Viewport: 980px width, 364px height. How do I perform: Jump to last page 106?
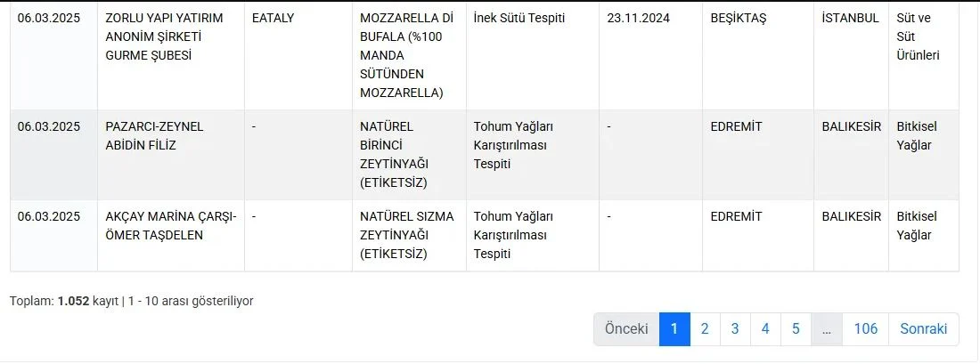(x=866, y=329)
